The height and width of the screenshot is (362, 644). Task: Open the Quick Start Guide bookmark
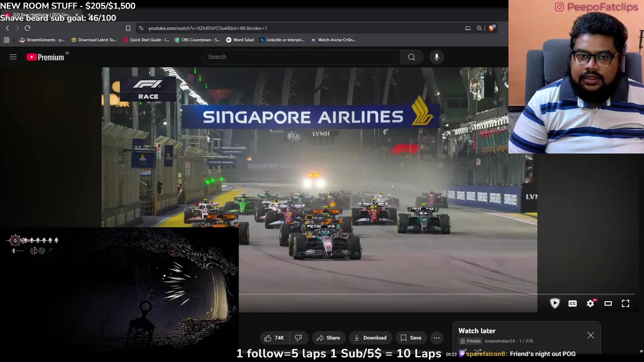[146, 40]
